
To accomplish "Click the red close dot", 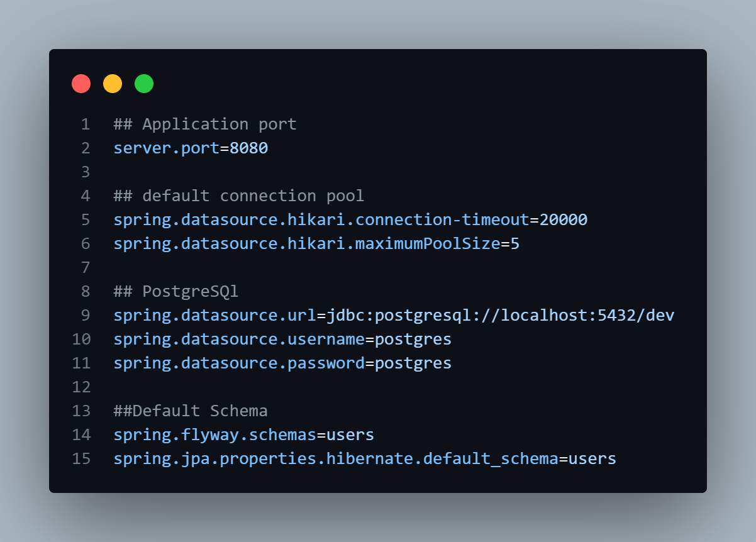I will pyautogui.click(x=81, y=84).
